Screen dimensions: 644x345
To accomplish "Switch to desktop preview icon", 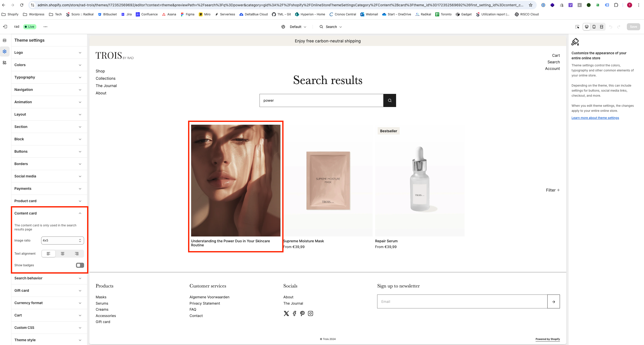I will 587,27.
